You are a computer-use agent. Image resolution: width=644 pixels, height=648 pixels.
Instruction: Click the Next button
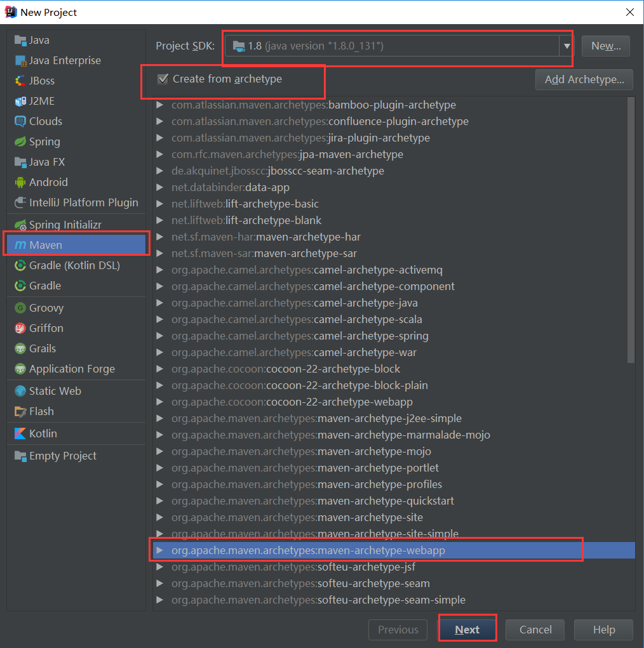pos(467,630)
